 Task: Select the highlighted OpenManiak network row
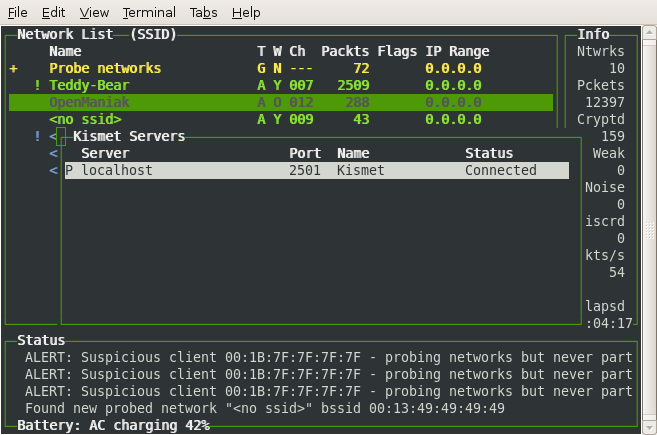(281, 102)
